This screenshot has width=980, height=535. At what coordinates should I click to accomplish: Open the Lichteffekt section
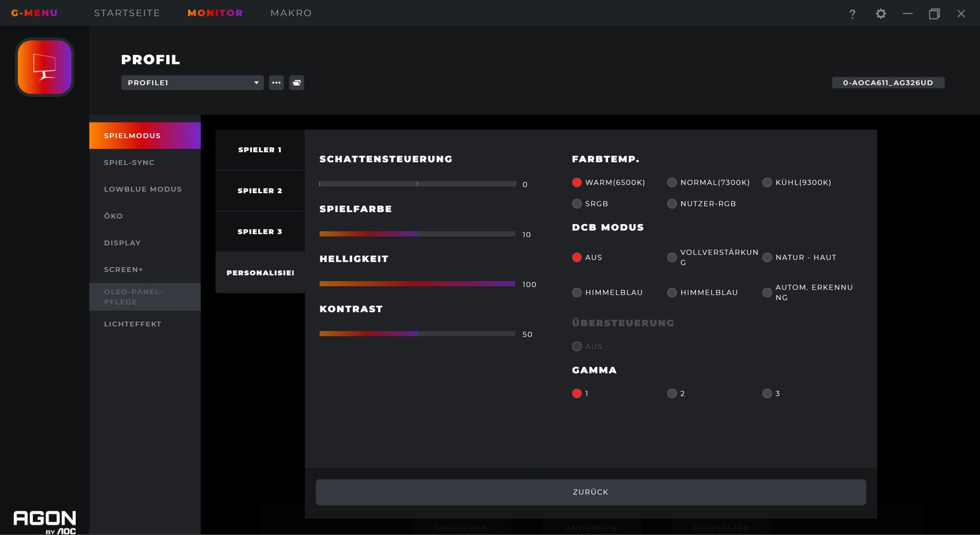(132, 324)
